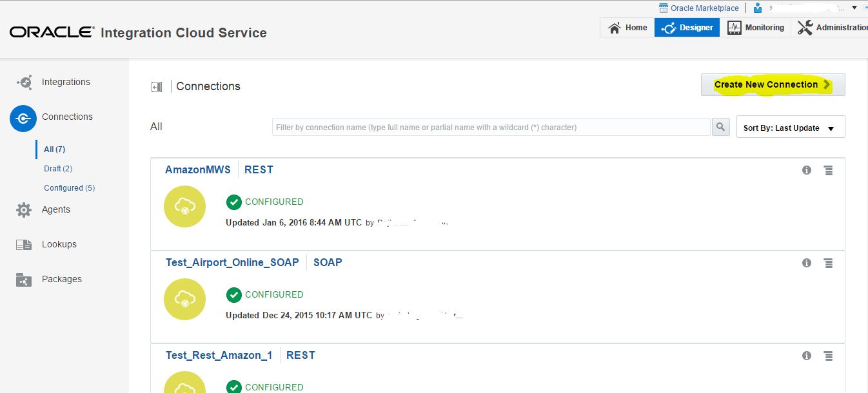Image resolution: width=868 pixels, height=393 pixels.
Task: Go to the Home tab
Action: pyautogui.click(x=628, y=28)
